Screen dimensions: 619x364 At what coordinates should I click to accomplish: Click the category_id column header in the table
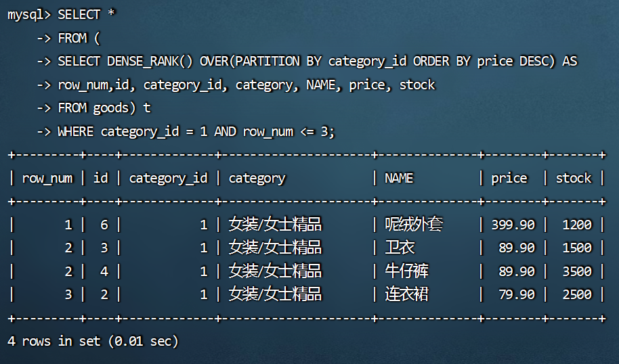(168, 179)
